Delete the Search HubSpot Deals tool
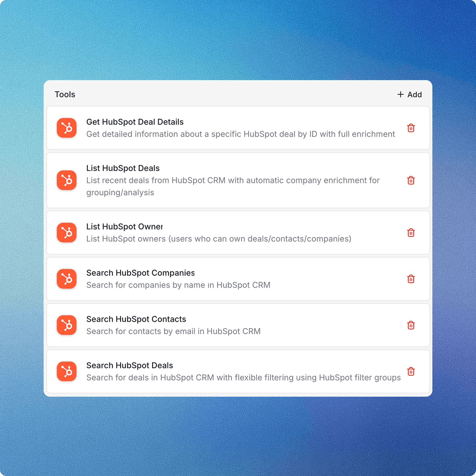This screenshot has width=476, height=476. point(411,371)
